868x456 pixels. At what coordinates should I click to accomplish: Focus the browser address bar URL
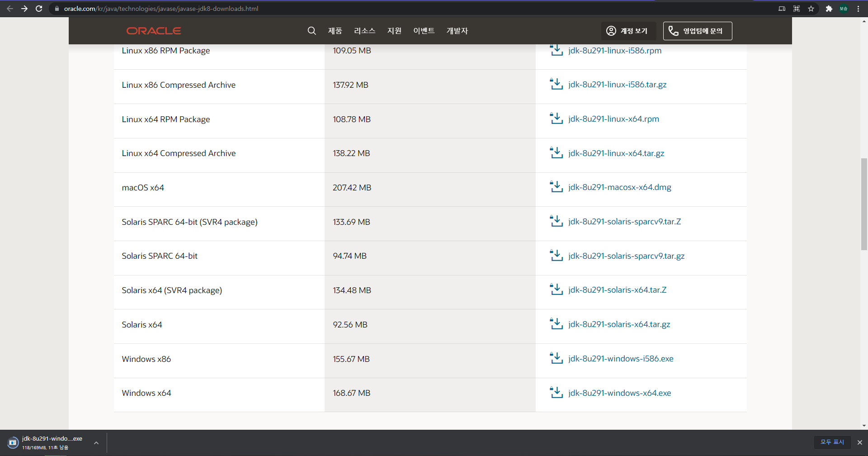[161, 9]
